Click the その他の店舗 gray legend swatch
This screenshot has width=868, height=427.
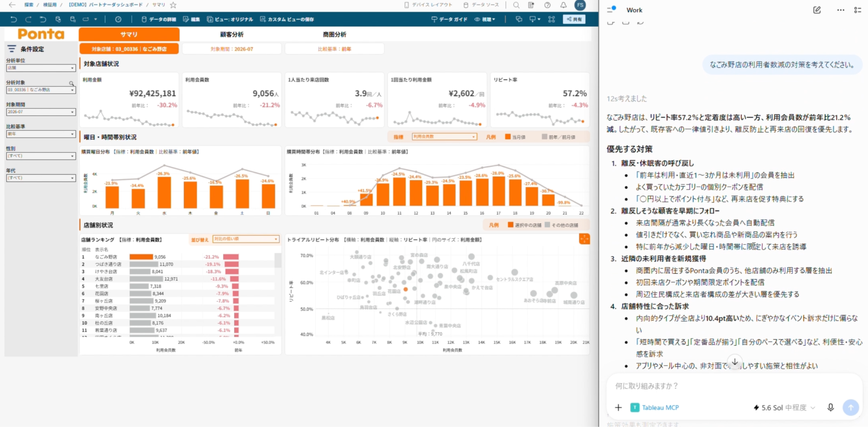tap(547, 225)
